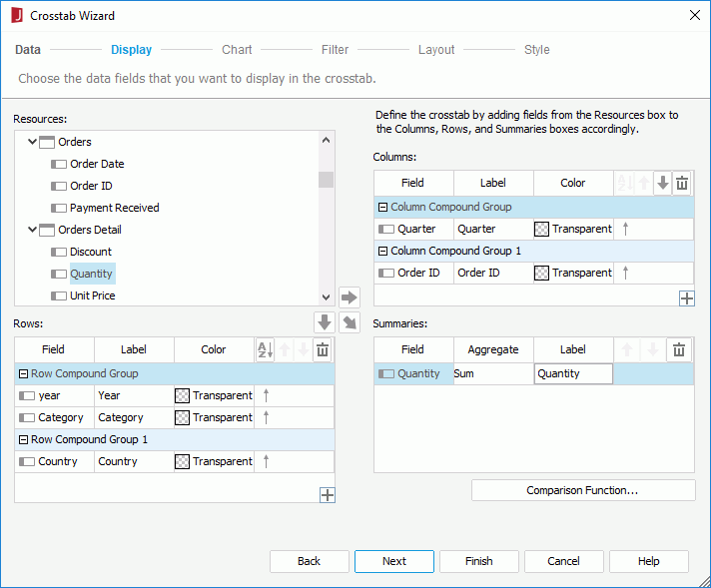The width and height of the screenshot is (711, 588).
Task: Click the Orders Detail table icon
Action: (x=47, y=230)
